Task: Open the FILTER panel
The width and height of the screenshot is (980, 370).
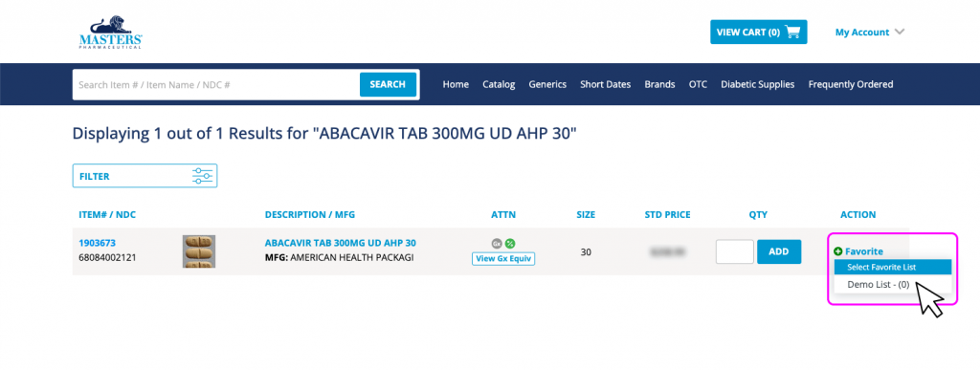Action: coord(145,176)
